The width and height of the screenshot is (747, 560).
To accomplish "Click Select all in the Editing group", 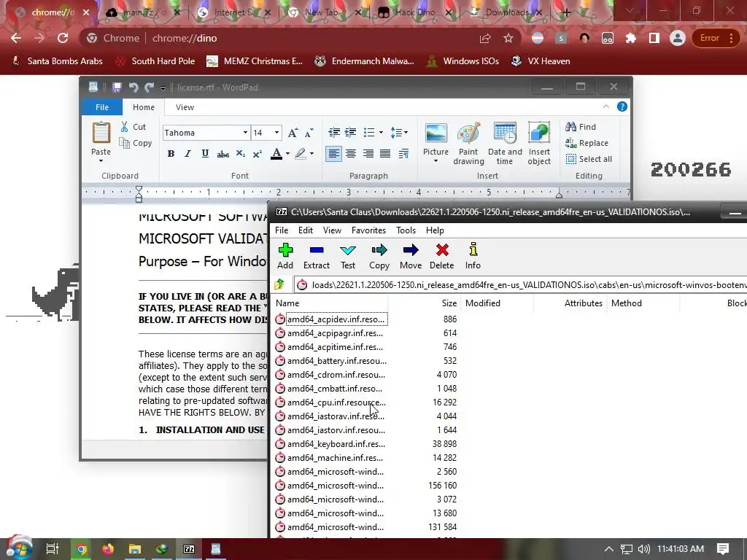I will pos(589,159).
